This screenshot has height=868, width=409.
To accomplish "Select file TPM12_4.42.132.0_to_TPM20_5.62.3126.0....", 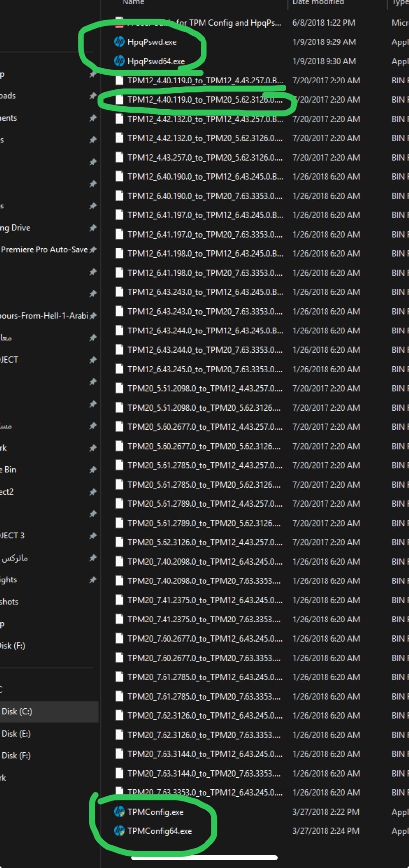I will [x=205, y=138].
